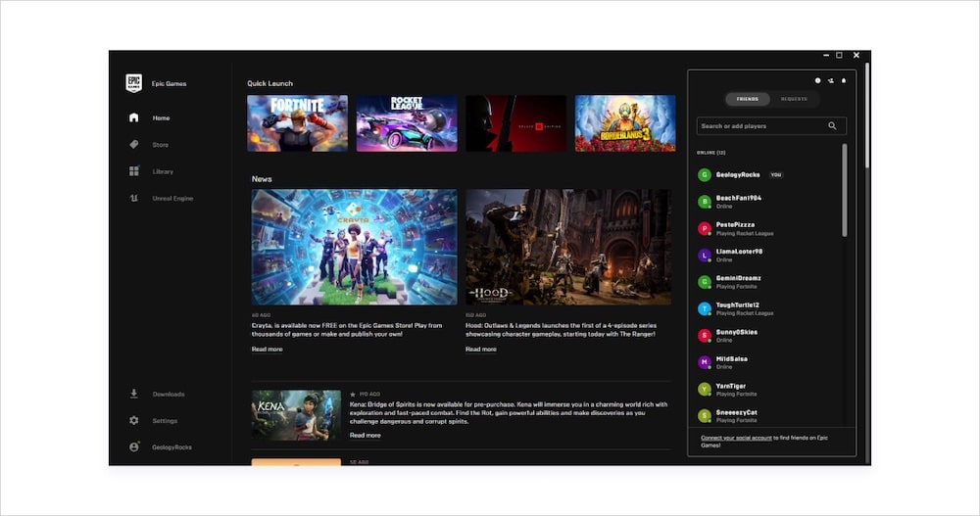Viewport: 980px width, 516px height.
Task: Click SunnyDSkies' red avatar
Action: point(705,336)
